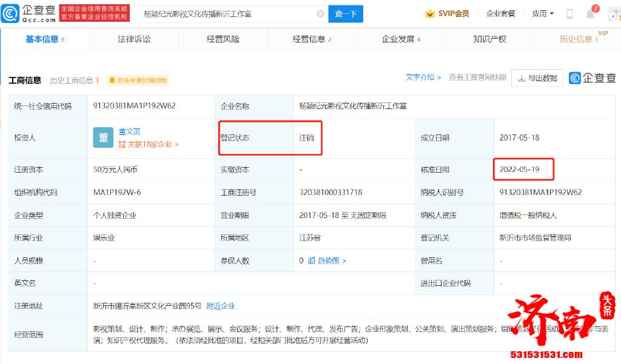Click the 导出数据 export button
Image resolution: width=621 pixels, height=364 pixels.
pos(537,78)
